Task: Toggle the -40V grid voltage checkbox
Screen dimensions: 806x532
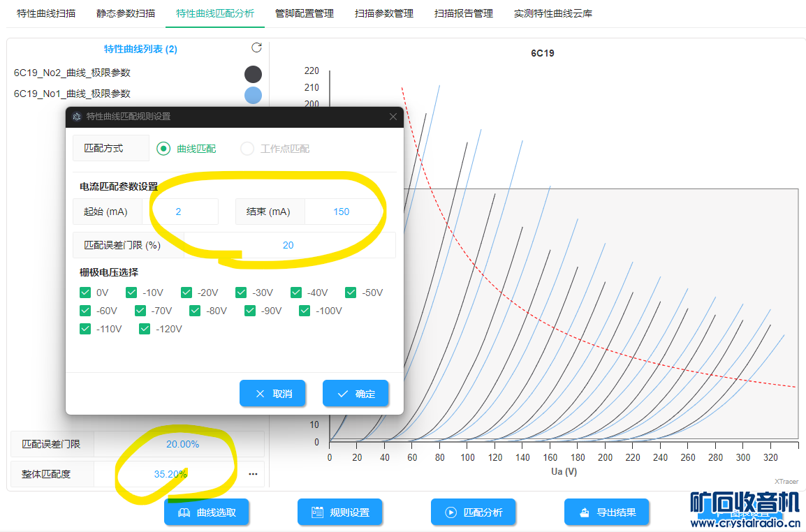Action: [x=296, y=293]
